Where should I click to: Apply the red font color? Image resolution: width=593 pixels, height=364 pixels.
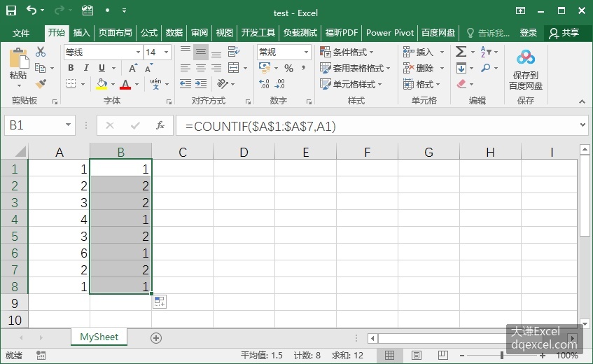[125, 84]
